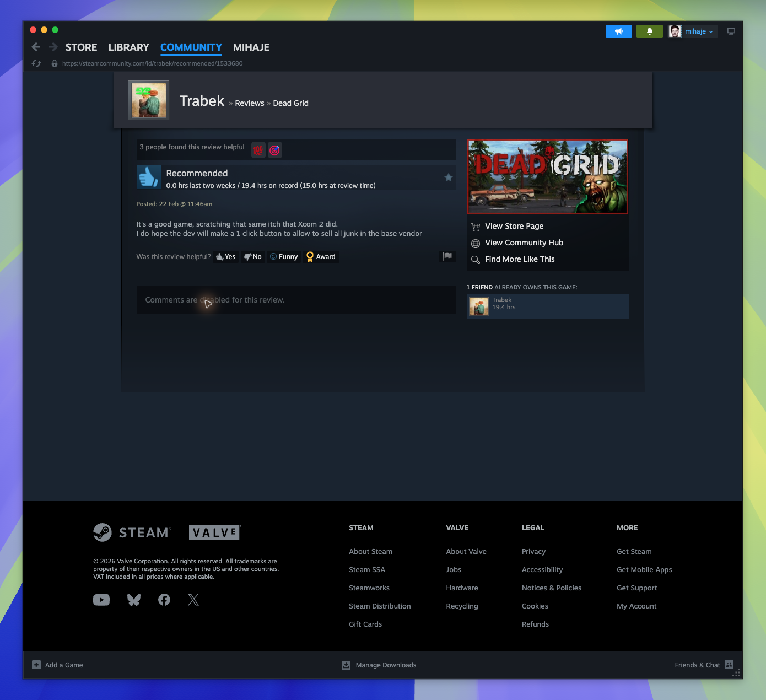The image size is (766, 700).
Task: Click Find More Like This
Action: [520, 259]
